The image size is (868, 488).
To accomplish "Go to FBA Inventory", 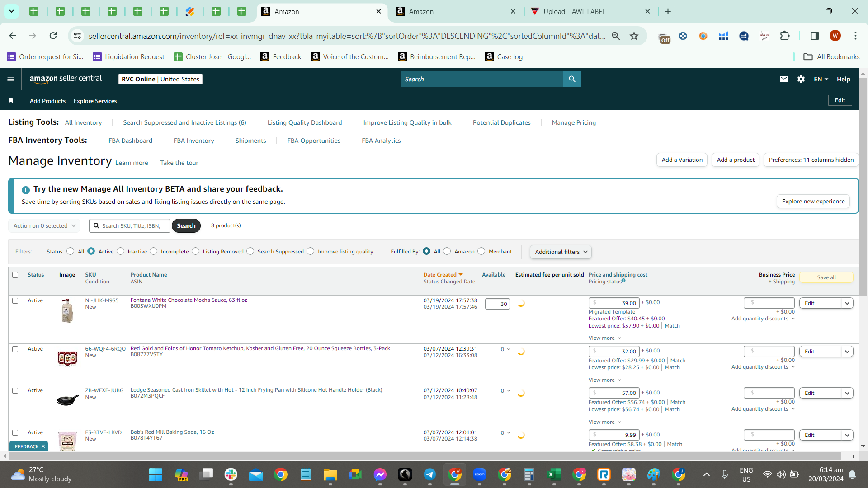I will click(193, 141).
